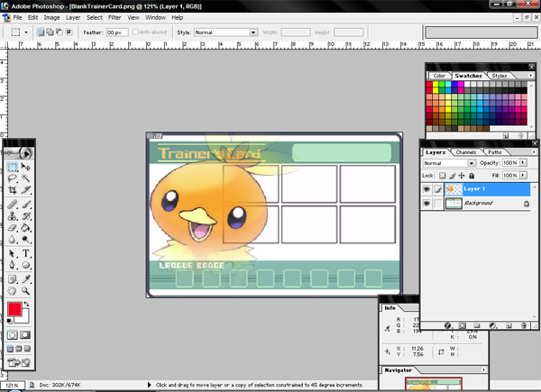541x392 pixels.
Task: Choose Subtract from selection mode button
Action: tap(60, 32)
